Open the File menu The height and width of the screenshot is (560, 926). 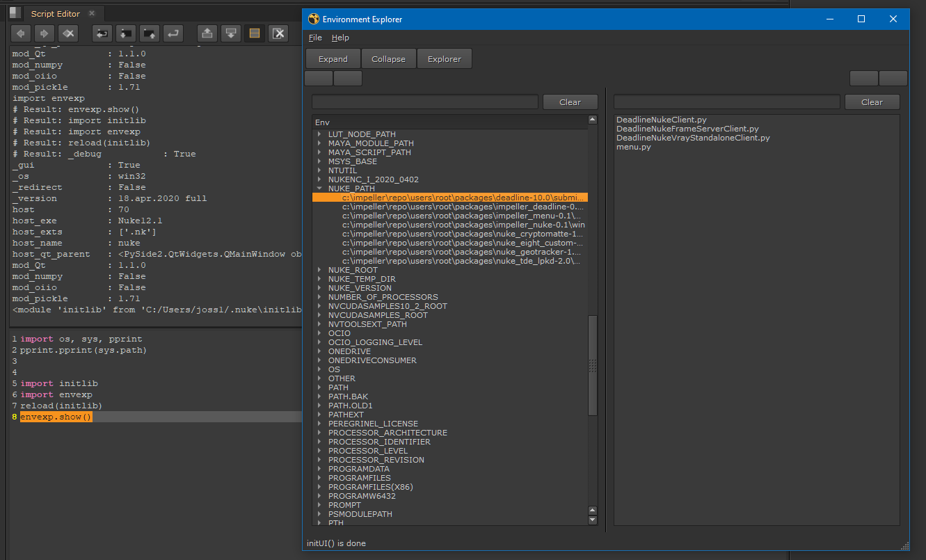(315, 38)
